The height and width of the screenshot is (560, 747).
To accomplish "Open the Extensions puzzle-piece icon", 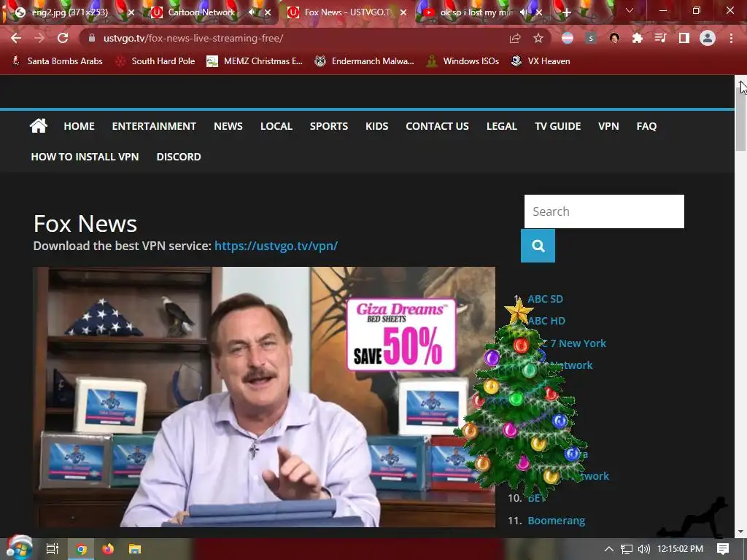I will (638, 38).
